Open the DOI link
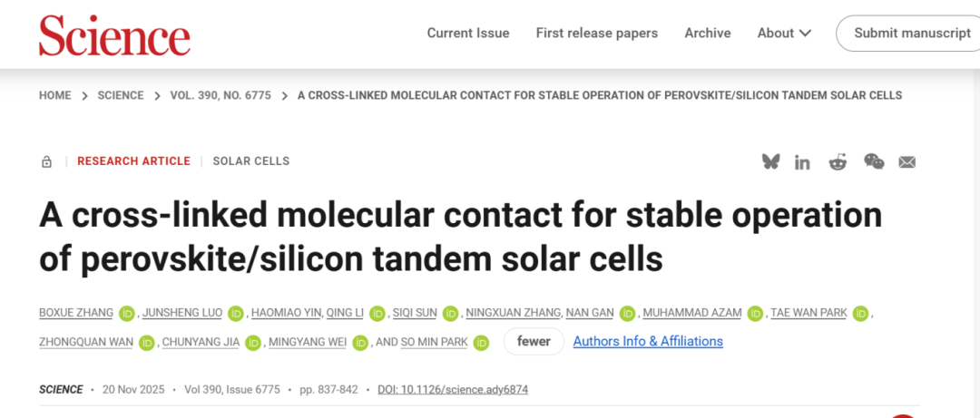 coord(453,390)
